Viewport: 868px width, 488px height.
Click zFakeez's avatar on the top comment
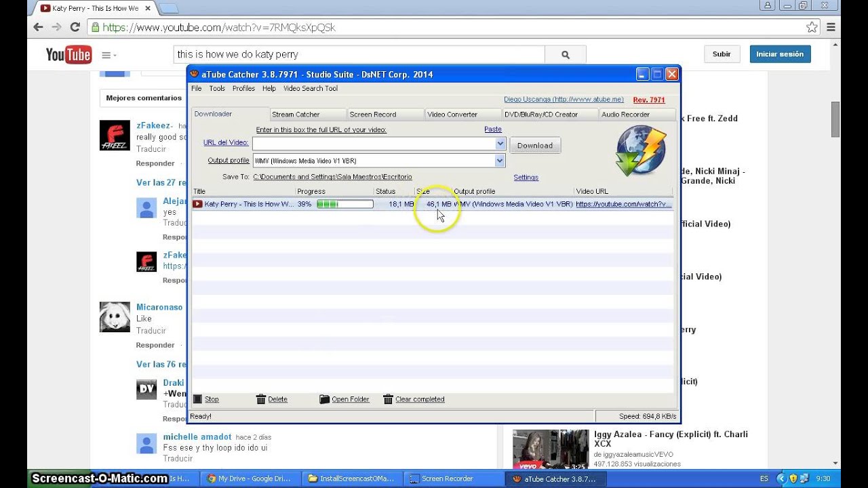click(x=115, y=135)
